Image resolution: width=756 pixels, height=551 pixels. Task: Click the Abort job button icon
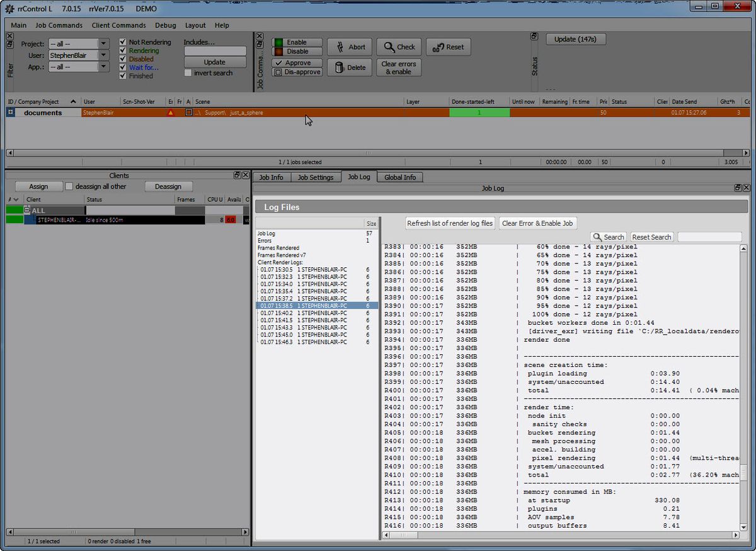click(340, 47)
